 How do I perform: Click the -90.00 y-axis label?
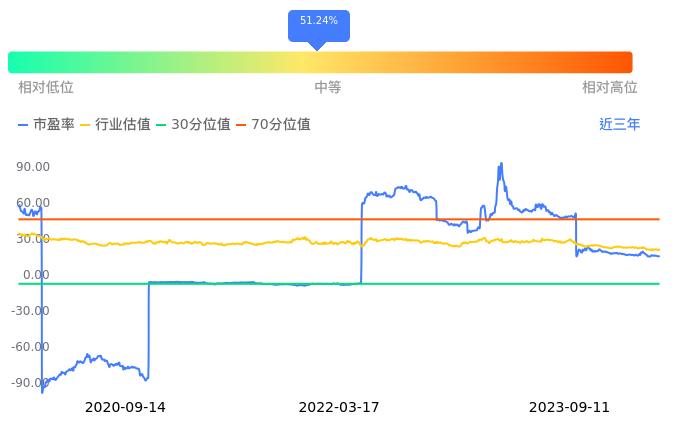31,383
